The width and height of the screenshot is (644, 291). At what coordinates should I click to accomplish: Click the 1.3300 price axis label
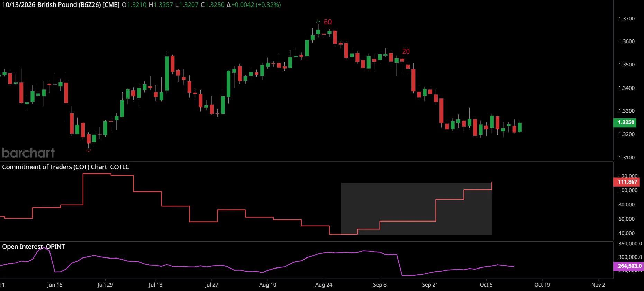[626, 111]
